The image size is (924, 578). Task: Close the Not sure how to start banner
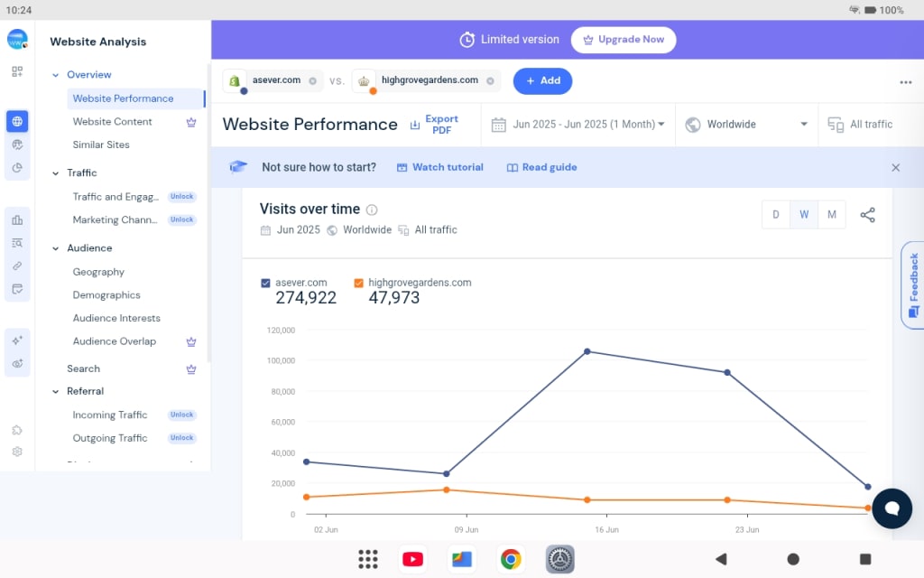pyautogui.click(x=896, y=167)
